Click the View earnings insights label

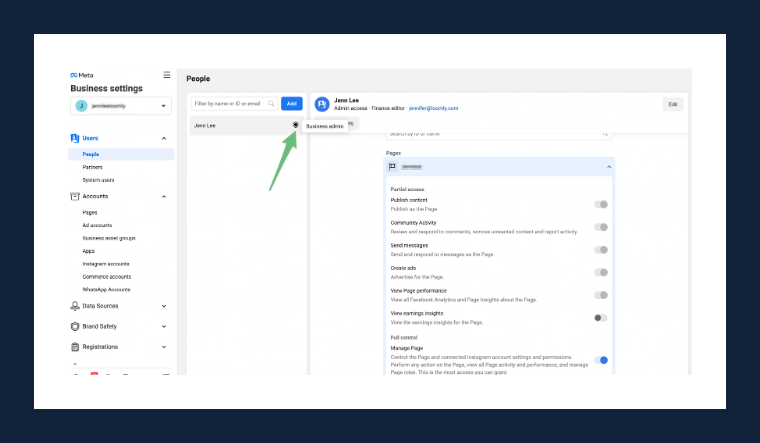pos(417,314)
